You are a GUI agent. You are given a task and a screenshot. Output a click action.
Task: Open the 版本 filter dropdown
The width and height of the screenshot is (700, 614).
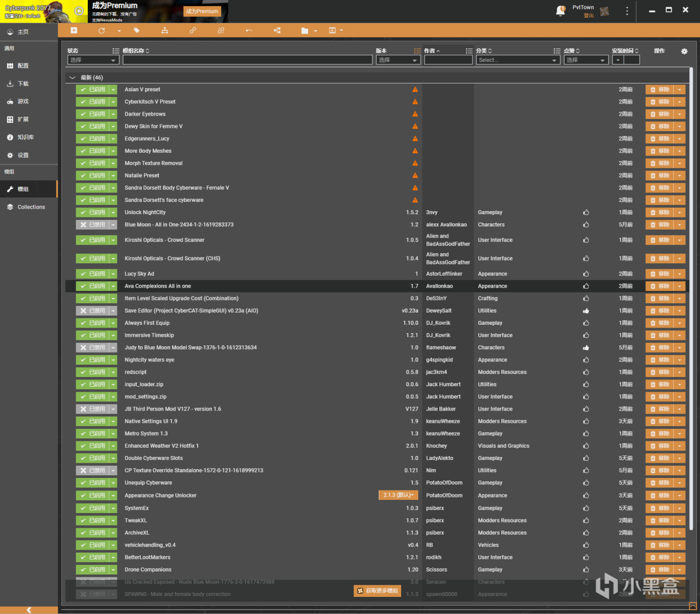point(398,60)
